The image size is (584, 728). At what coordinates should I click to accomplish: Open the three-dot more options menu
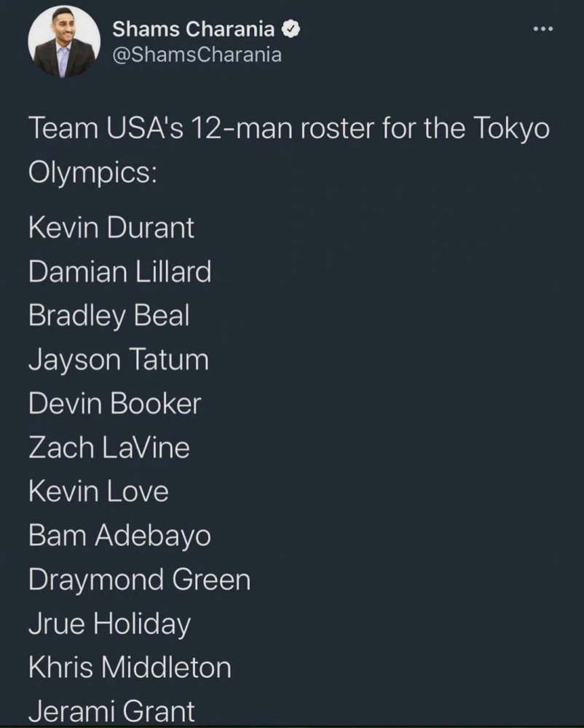543,29
